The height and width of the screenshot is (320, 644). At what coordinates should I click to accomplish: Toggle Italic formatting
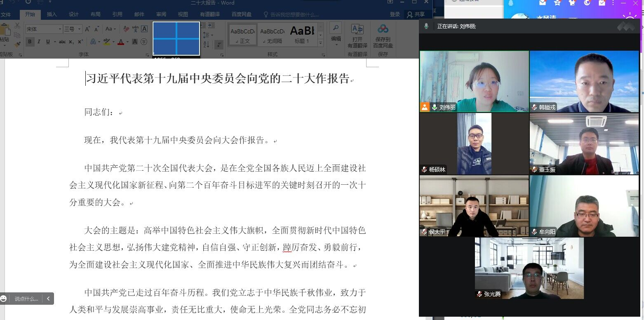[x=39, y=42]
